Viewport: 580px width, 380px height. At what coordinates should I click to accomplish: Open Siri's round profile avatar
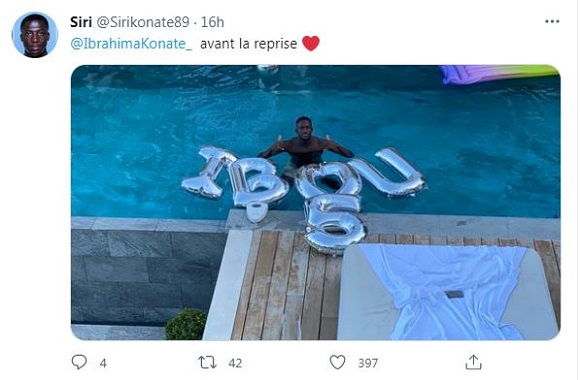pyautogui.click(x=35, y=35)
